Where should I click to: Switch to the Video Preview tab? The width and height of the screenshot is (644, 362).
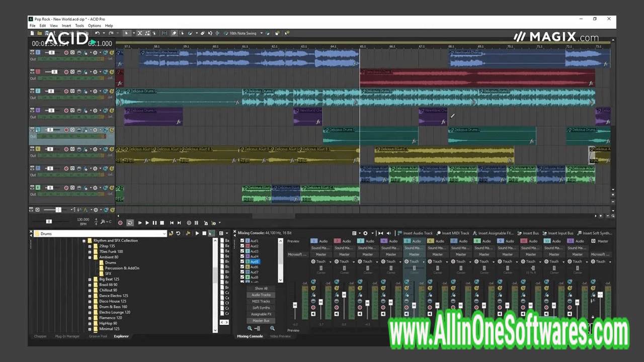coord(281,336)
